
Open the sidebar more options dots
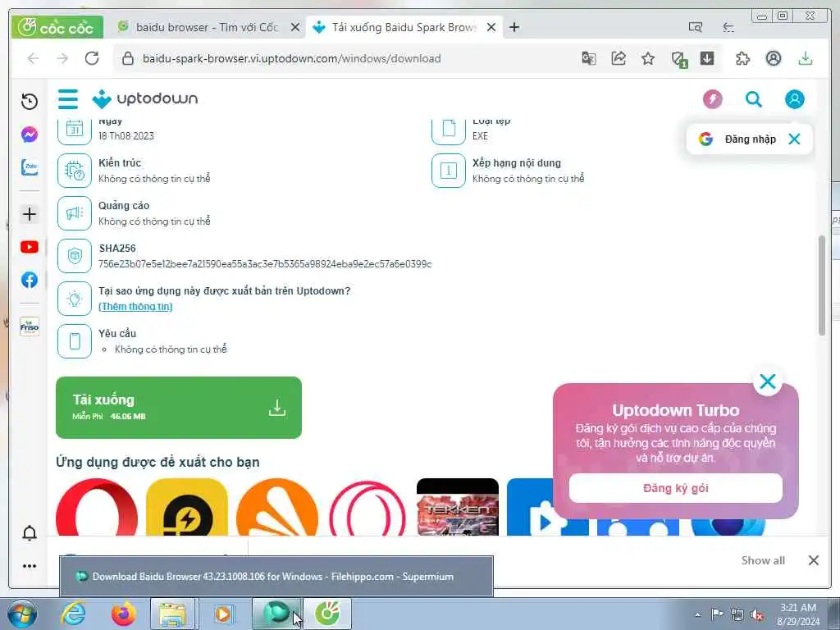pyautogui.click(x=30, y=566)
